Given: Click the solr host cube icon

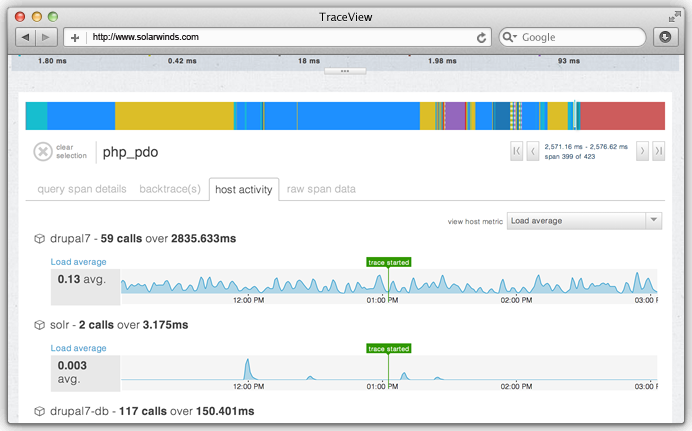Looking at the screenshot, I should [x=40, y=325].
